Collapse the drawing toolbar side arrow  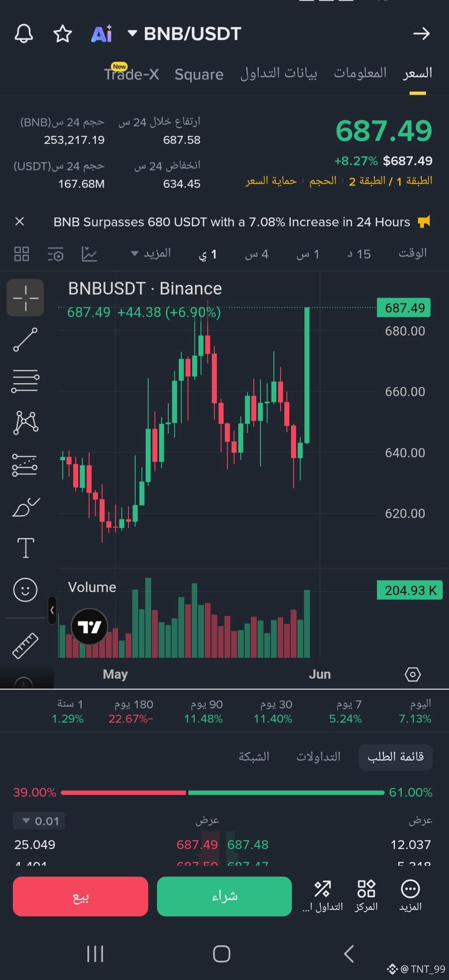pos(52,610)
